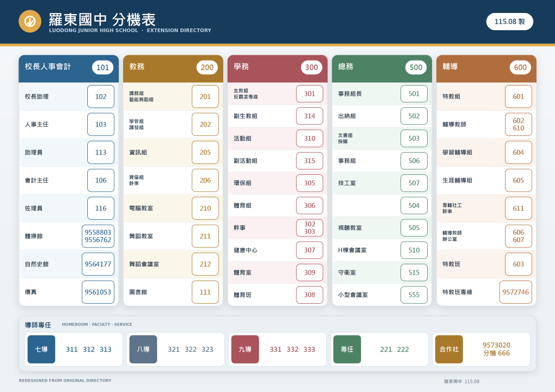
Task: Click the 體操館 phone numbers box
Action: [x=98, y=236]
